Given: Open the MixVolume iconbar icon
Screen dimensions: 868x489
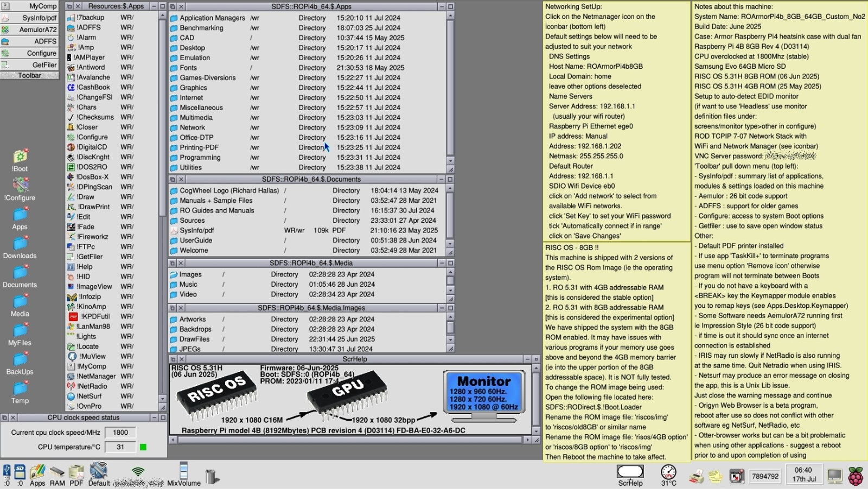Looking at the screenshot, I should pyautogui.click(x=184, y=474).
